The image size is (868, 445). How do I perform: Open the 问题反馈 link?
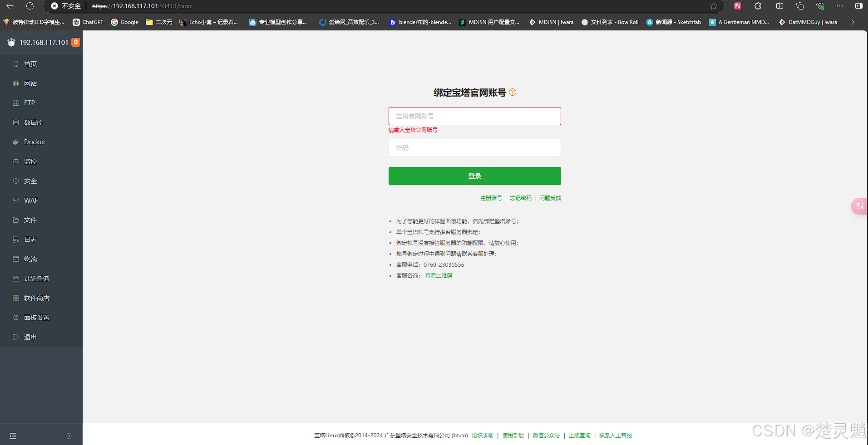pyautogui.click(x=550, y=198)
